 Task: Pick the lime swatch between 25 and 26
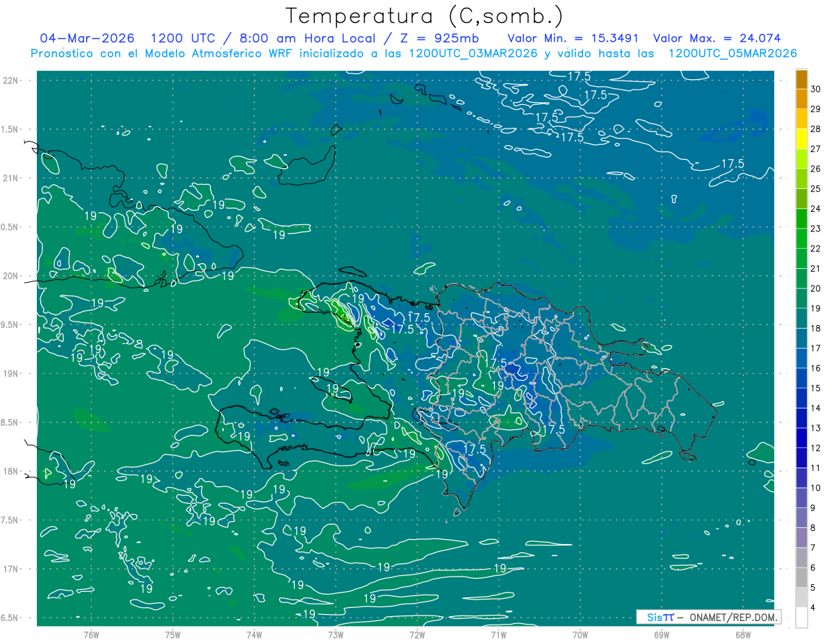point(801,179)
